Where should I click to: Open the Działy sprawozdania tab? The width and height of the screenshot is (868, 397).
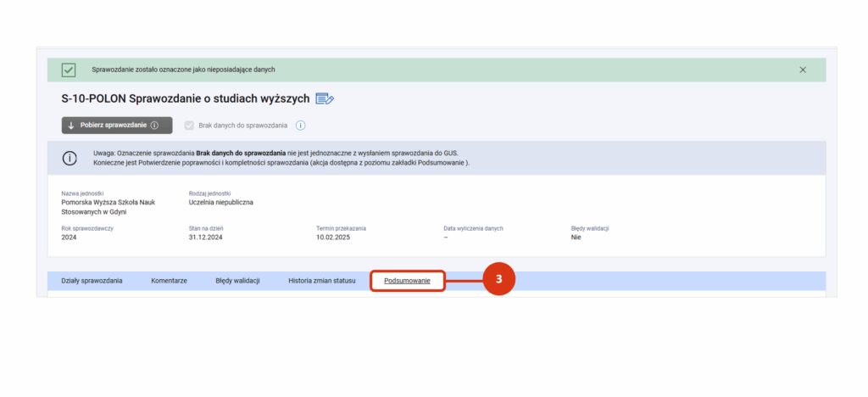92,281
